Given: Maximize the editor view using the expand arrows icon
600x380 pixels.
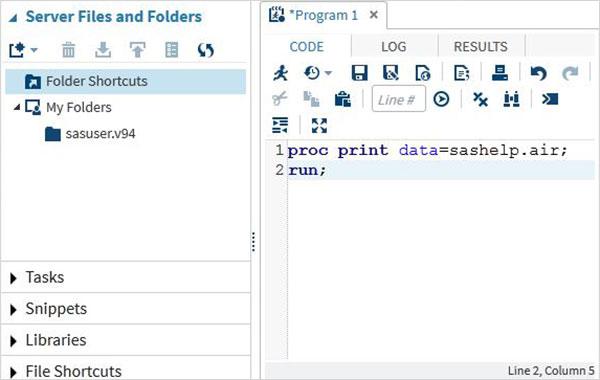Looking at the screenshot, I should point(319,125).
